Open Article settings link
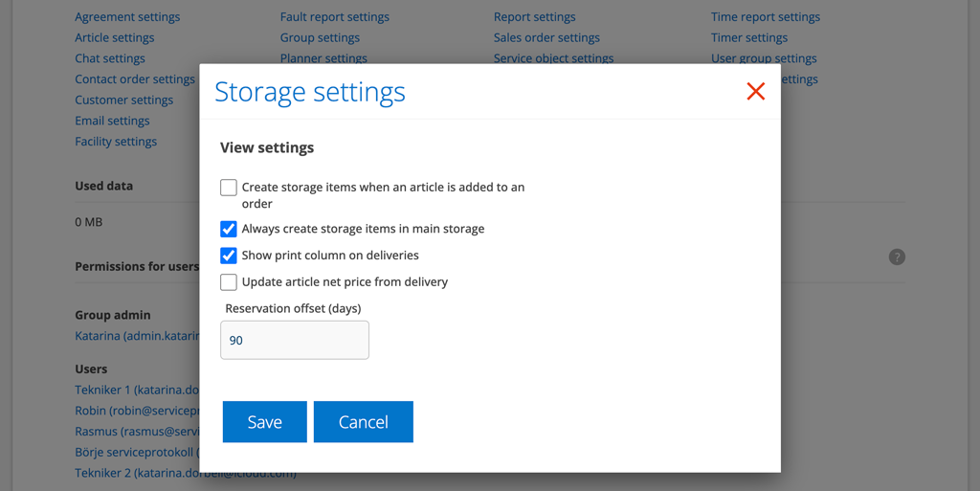Image resolution: width=980 pixels, height=491 pixels. tap(115, 38)
